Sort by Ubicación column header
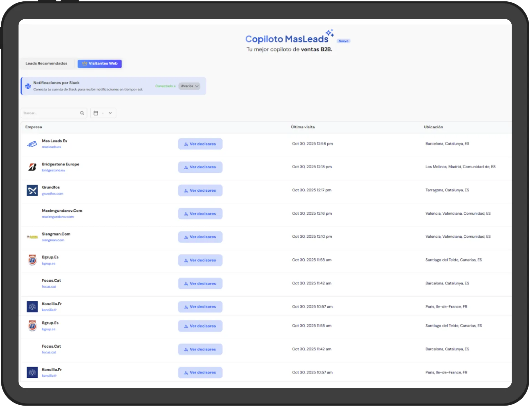 point(433,127)
